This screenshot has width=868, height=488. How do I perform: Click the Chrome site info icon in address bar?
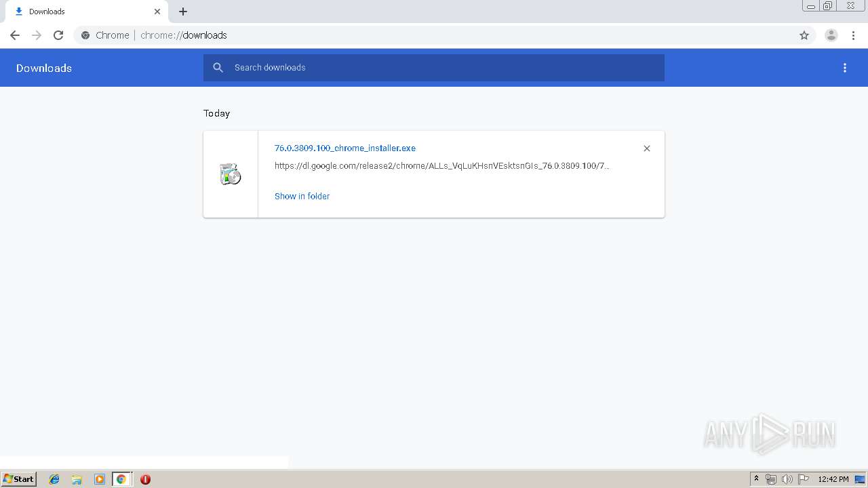click(x=85, y=35)
